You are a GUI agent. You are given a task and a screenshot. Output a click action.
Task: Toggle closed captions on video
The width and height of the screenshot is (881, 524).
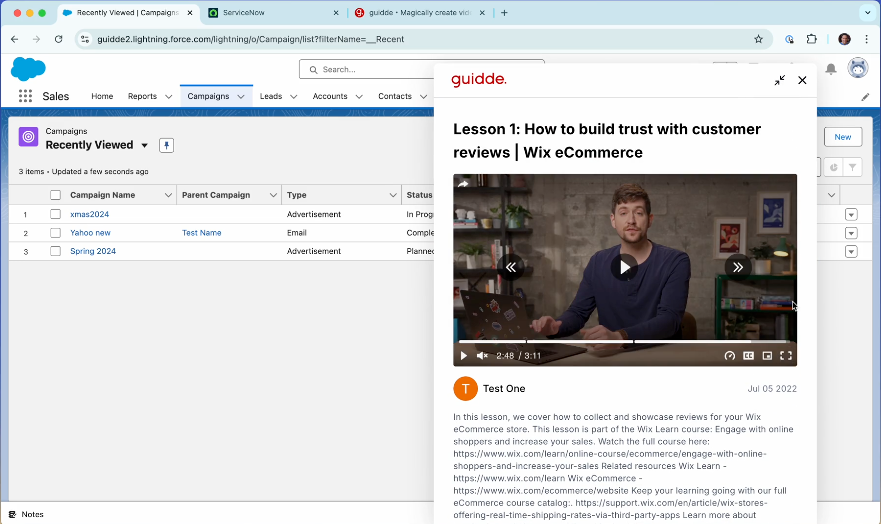point(748,356)
